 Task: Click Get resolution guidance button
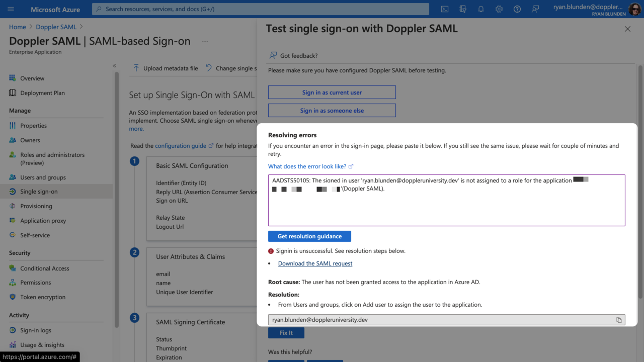309,236
